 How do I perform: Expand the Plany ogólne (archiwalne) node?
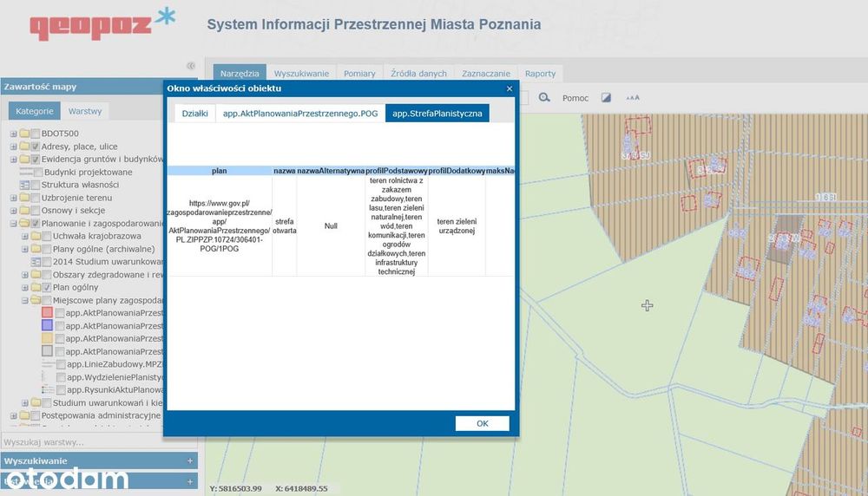(25, 249)
